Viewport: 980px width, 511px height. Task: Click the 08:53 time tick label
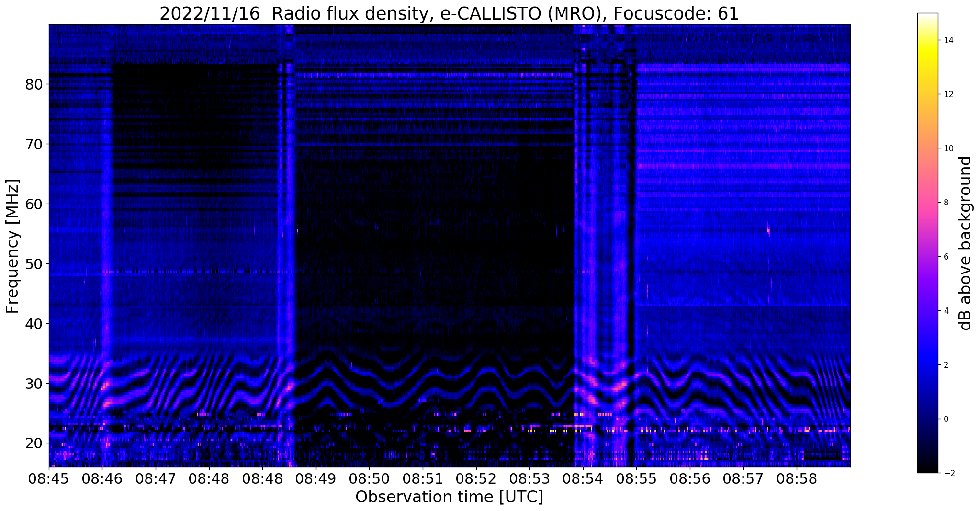click(x=529, y=478)
